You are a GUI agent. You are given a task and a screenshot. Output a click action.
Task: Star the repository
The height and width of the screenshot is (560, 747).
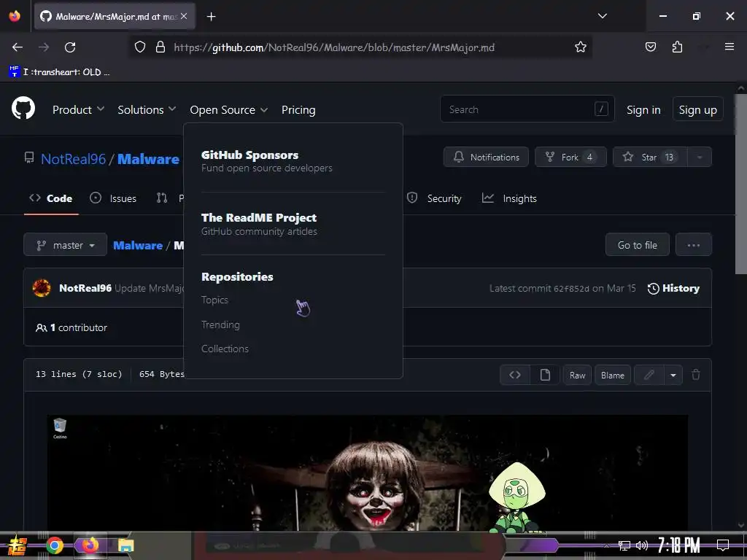649,157
